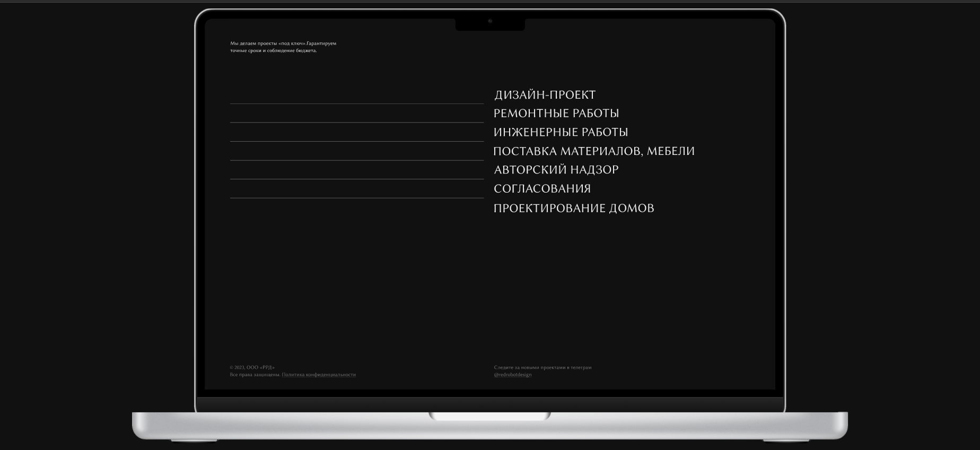Click the intro line 'Мы делаем проекты «под ключ»'
This screenshot has height=450, width=980.
coord(268,44)
